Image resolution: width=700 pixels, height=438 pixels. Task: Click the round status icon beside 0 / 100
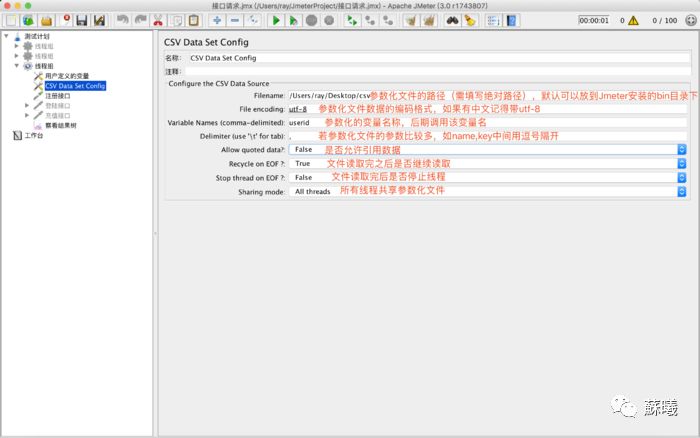pyautogui.click(x=691, y=21)
